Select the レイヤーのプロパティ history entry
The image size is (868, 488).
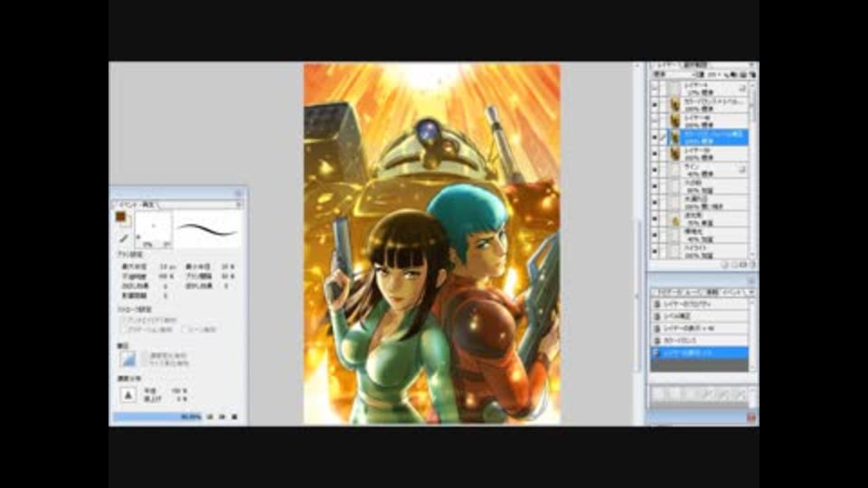click(x=700, y=305)
